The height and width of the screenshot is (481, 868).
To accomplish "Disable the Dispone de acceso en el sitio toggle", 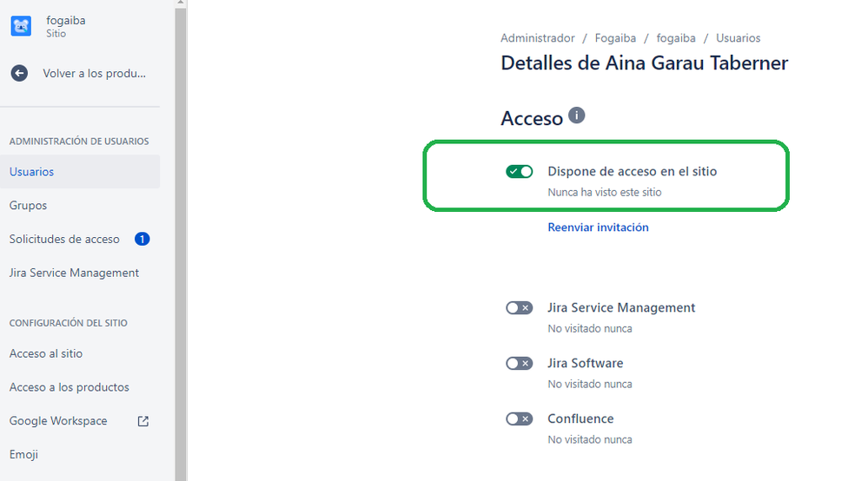I will point(520,171).
